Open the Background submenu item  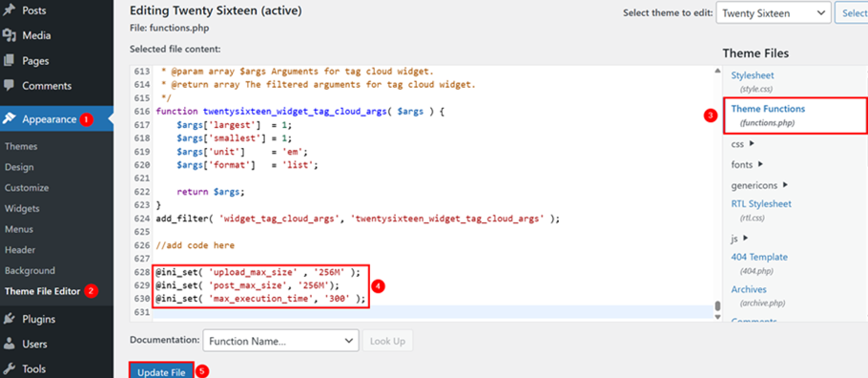point(30,270)
